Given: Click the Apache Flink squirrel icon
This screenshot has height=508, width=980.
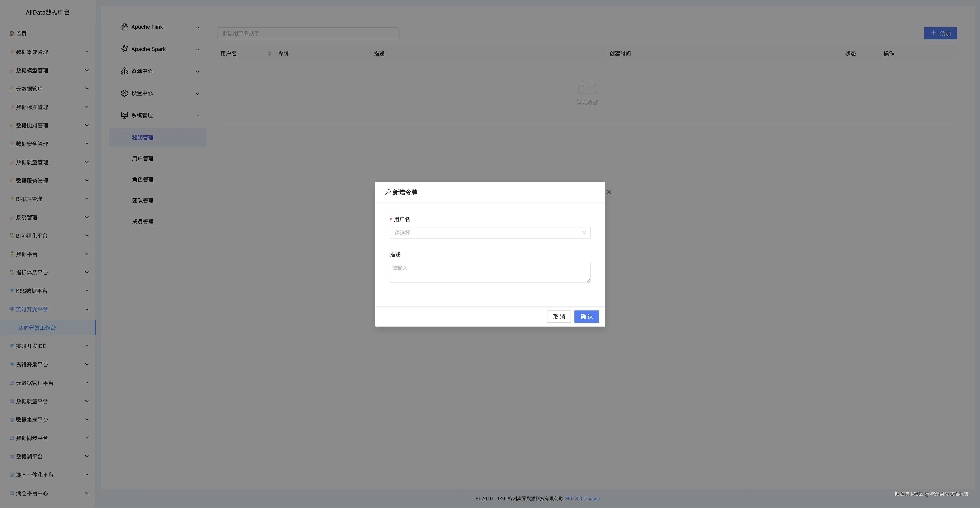Looking at the screenshot, I should [x=124, y=27].
